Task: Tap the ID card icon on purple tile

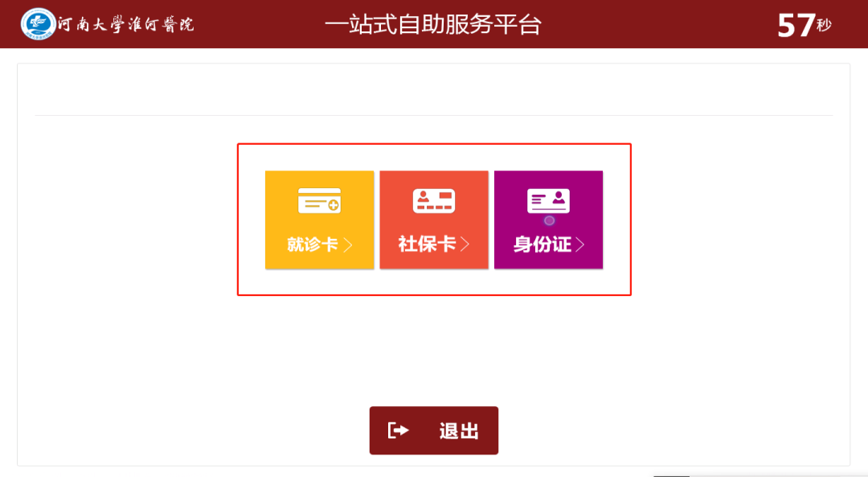Action: tap(548, 200)
